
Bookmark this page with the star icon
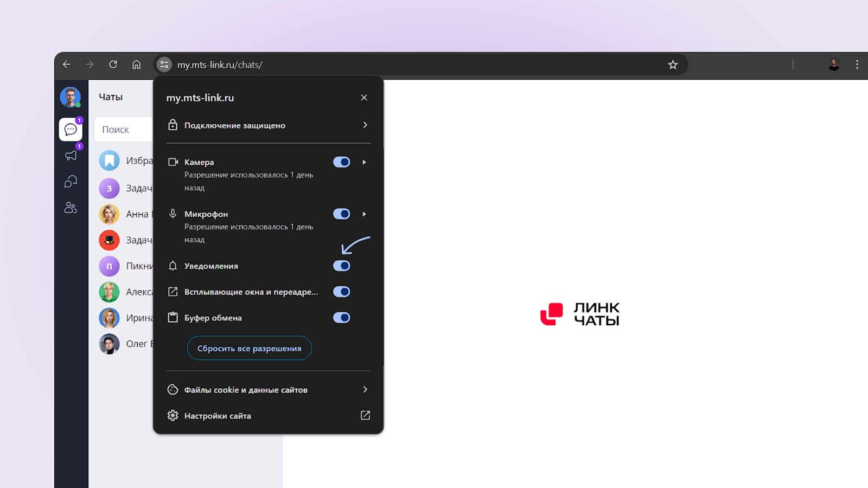click(x=673, y=65)
